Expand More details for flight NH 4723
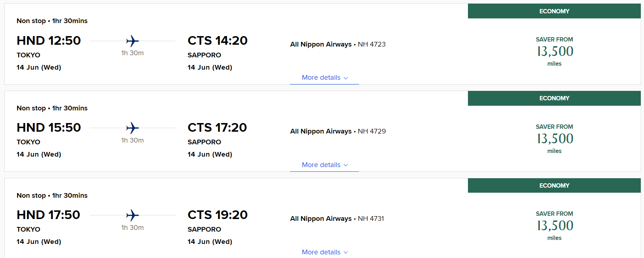 click(324, 78)
